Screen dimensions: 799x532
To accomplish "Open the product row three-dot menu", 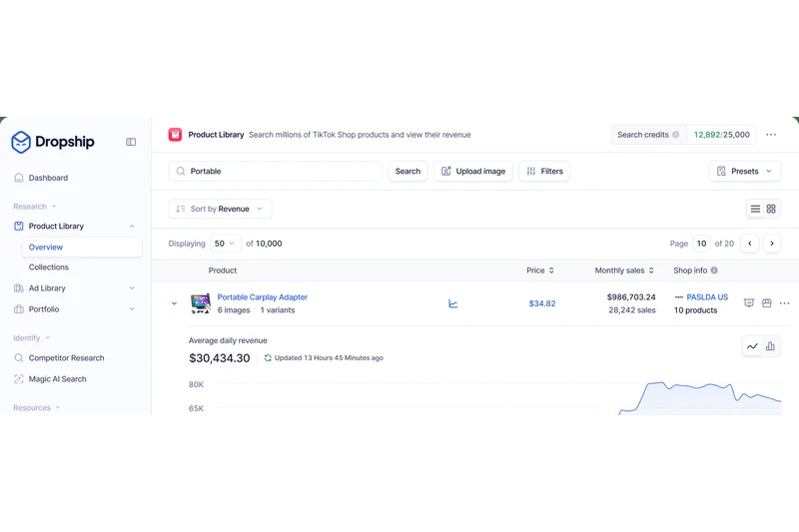I will pyautogui.click(x=785, y=302).
